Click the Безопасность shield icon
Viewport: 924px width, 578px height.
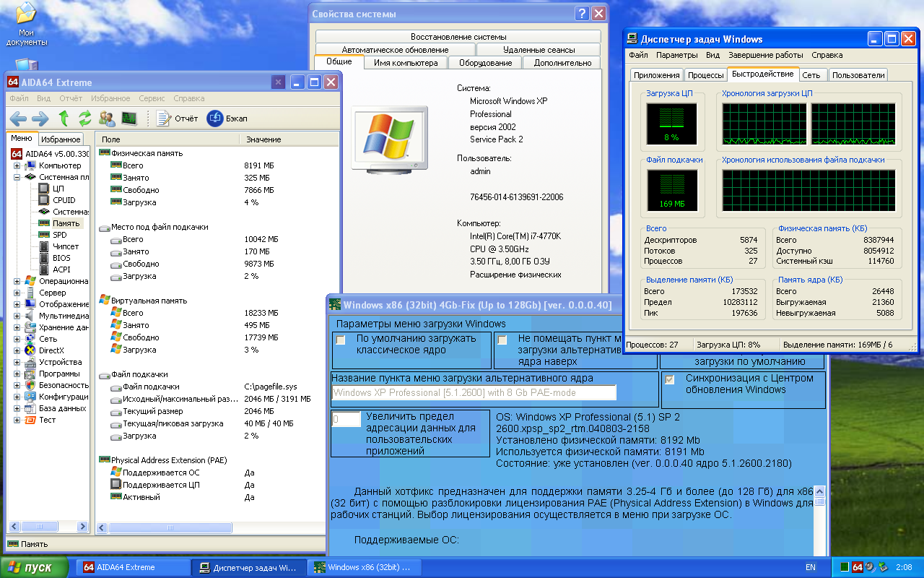click(30, 385)
